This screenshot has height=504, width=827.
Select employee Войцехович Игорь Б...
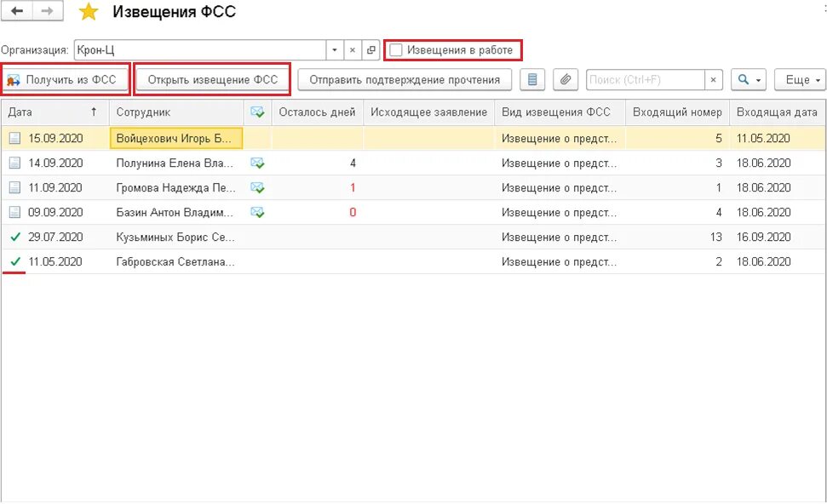coord(176,138)
